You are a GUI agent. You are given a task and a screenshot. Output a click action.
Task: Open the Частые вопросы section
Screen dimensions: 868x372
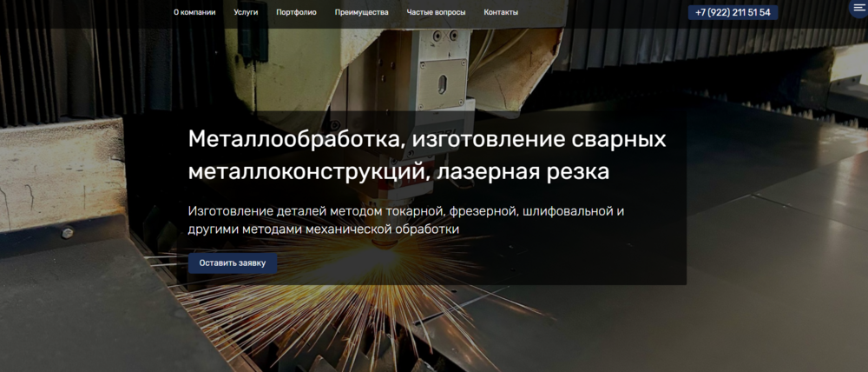pos(436,13)
